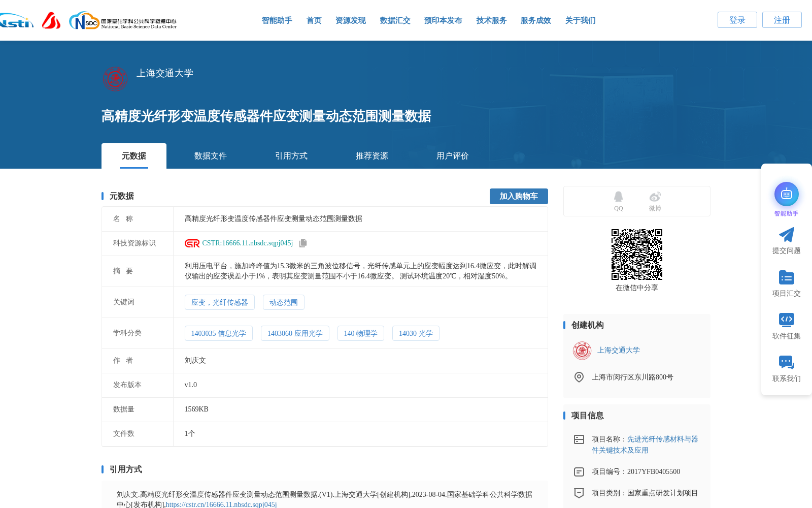Viewport: 812px width, 508px height.
Task: Click the project number icon
Action: pos(579,472)
